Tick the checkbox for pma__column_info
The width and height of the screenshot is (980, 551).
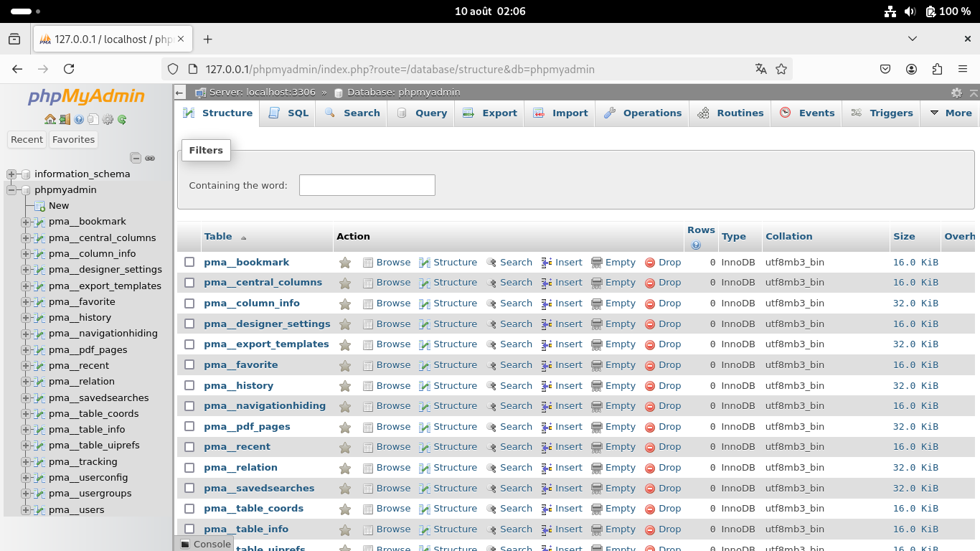(x=189, y=303)
